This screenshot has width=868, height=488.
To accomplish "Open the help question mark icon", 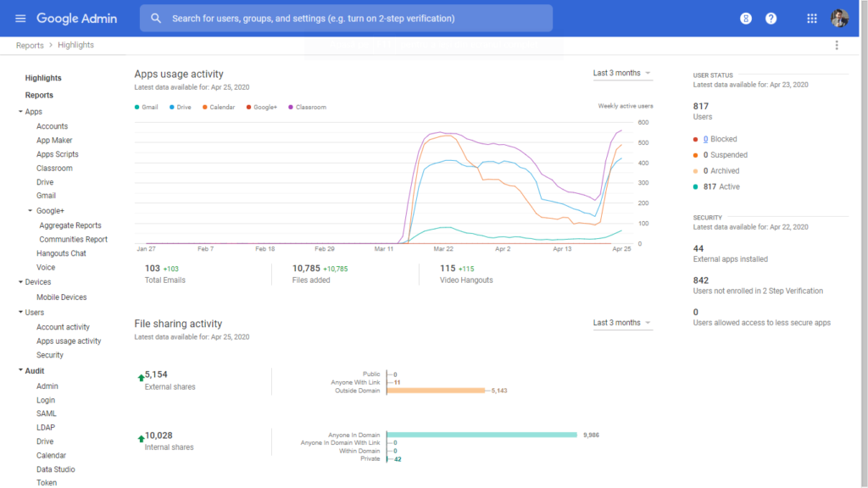I will click(x=771, y=19).
